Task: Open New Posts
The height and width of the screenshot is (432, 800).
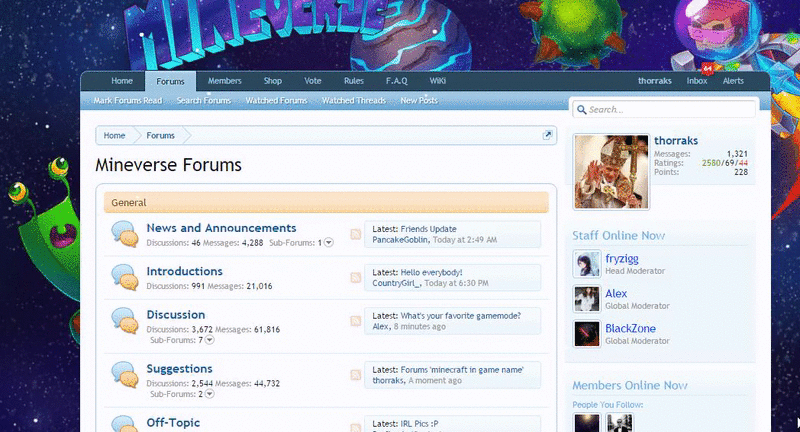Action: 419,100
